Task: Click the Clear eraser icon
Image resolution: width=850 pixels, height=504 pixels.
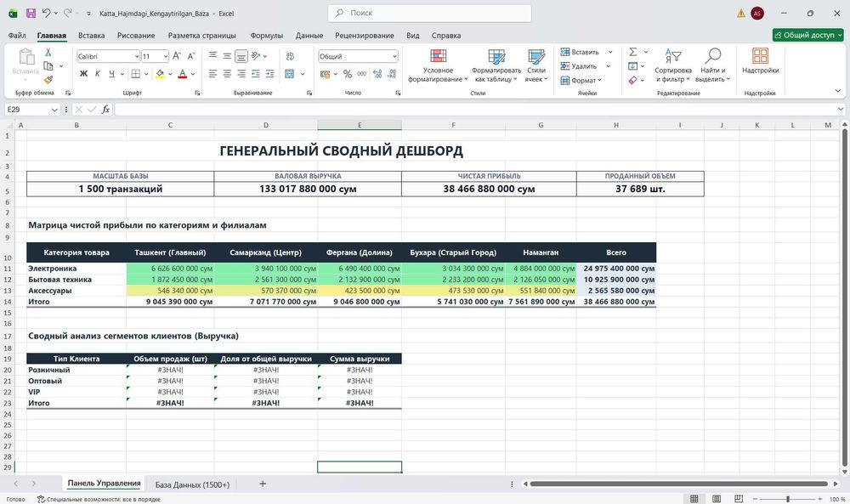Action: coord(632,80)
